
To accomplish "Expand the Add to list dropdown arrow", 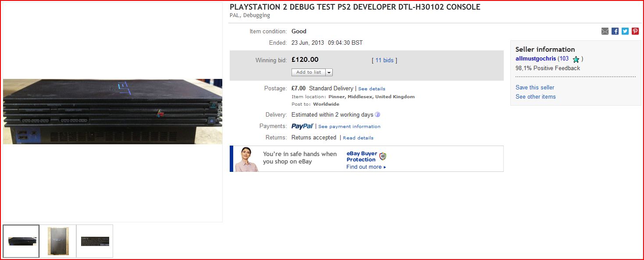I will click(x=329, y=72).
